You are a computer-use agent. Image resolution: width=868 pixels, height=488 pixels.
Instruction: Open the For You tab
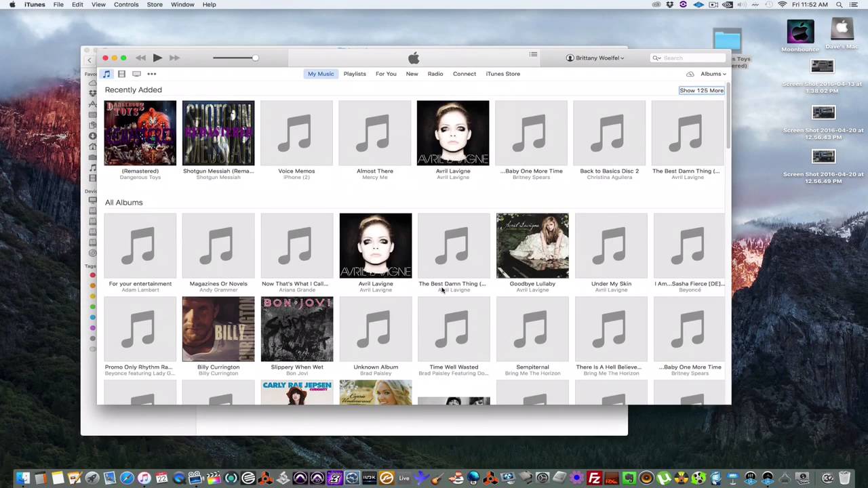tap(386, 74)
